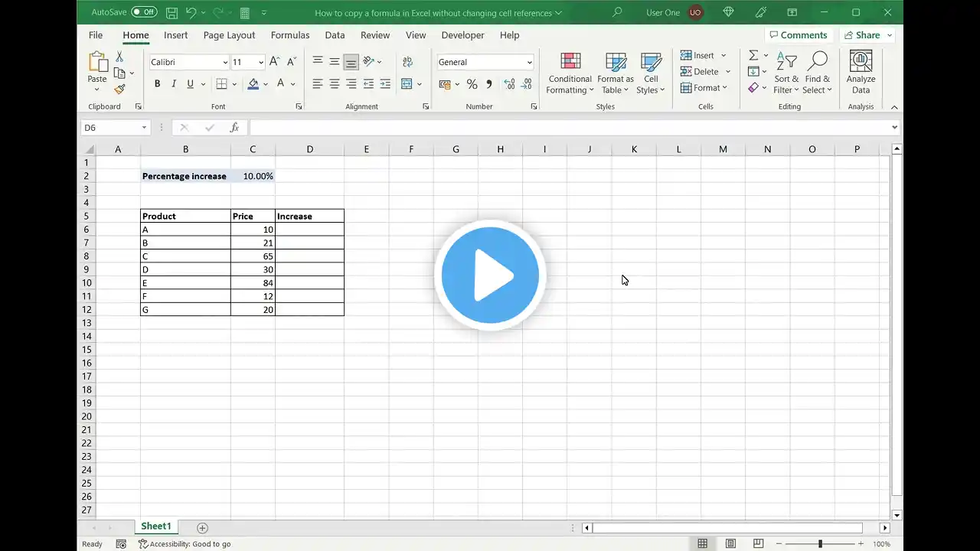Click the Decrease Decimal icon

click(x=527, y=84)
